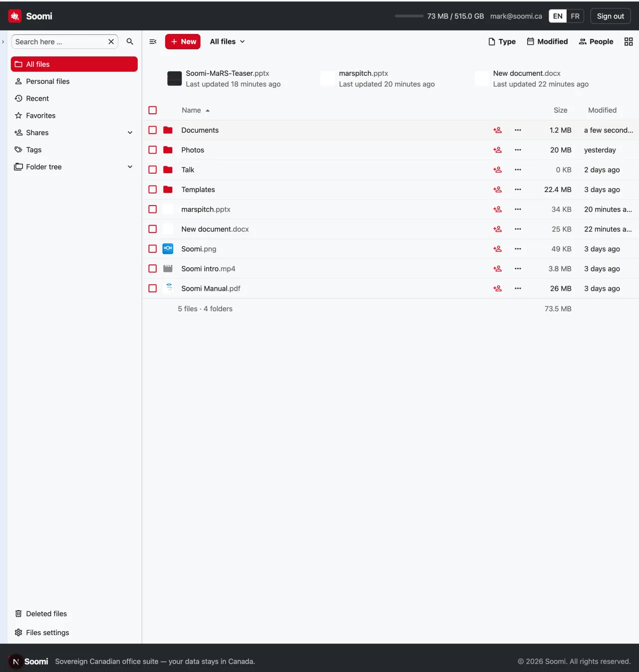This screenshot has width=639, height=672.
Task: Toggle navigation panel with hamburger icon
Action: click(x=153, y=42)
